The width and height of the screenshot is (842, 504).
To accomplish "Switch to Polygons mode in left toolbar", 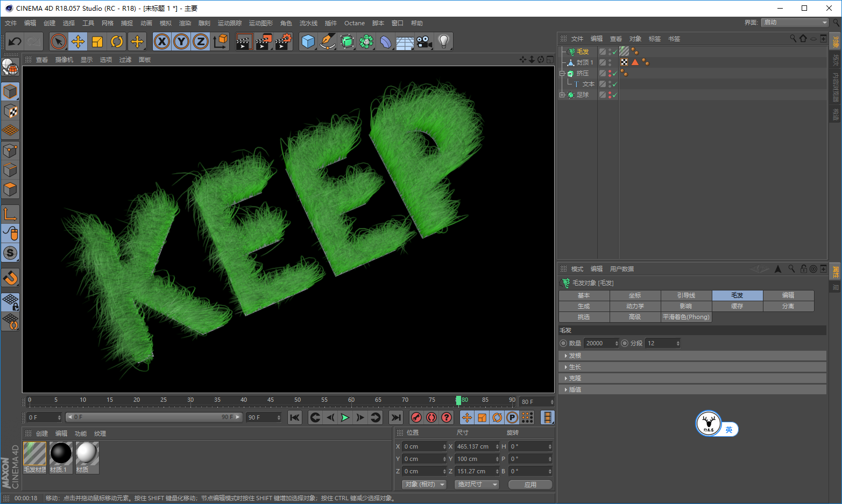I will pyautogui.click(x=10, y=189).
